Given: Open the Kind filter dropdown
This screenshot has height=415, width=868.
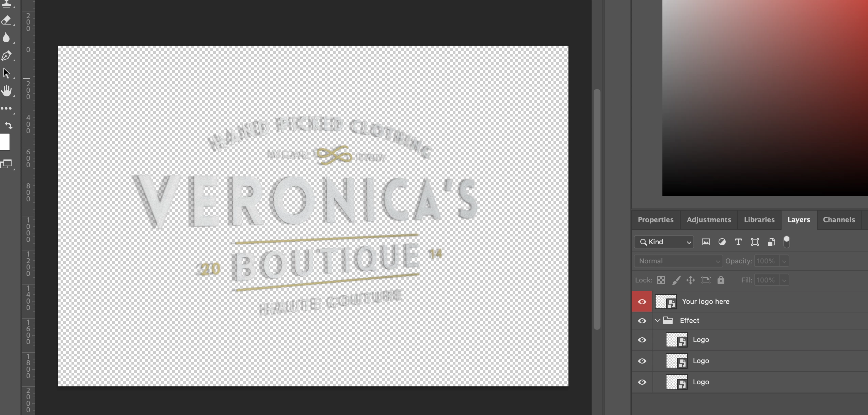Looking at the screenshot, I should tap(664, 242).
